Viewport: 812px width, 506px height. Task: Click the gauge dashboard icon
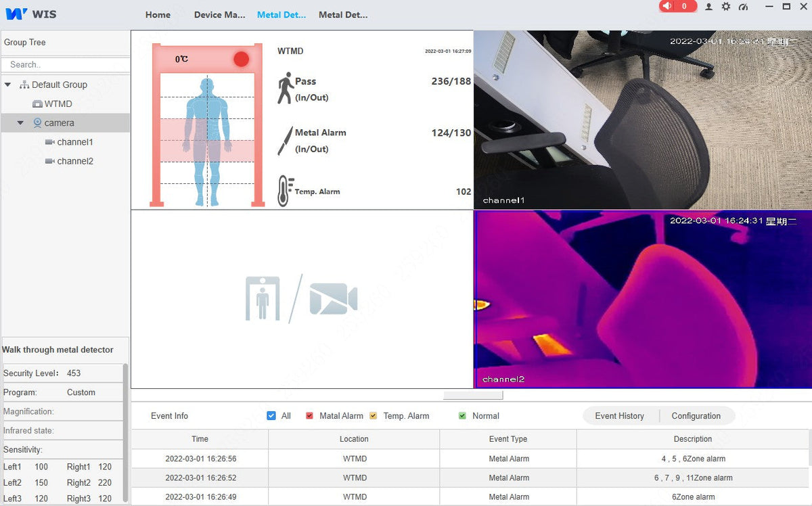point(744,7)
